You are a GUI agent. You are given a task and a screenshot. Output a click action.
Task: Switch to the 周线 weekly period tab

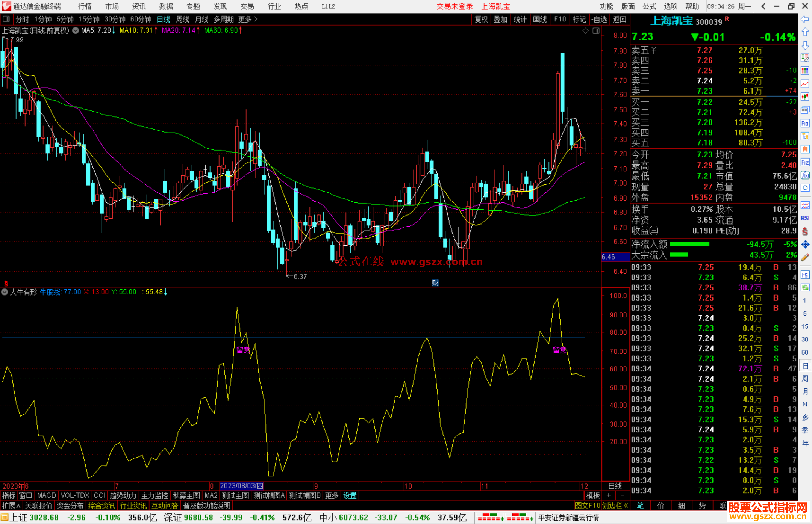pos(183,19)
